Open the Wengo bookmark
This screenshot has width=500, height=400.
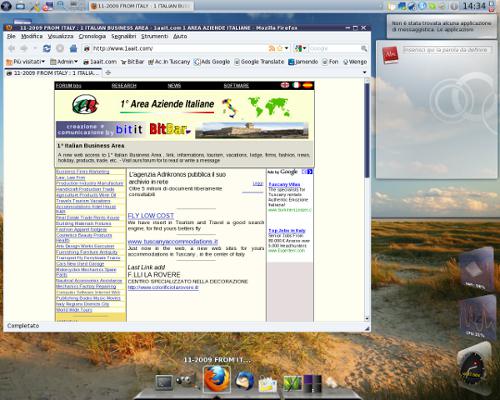(x=355, y=62)
